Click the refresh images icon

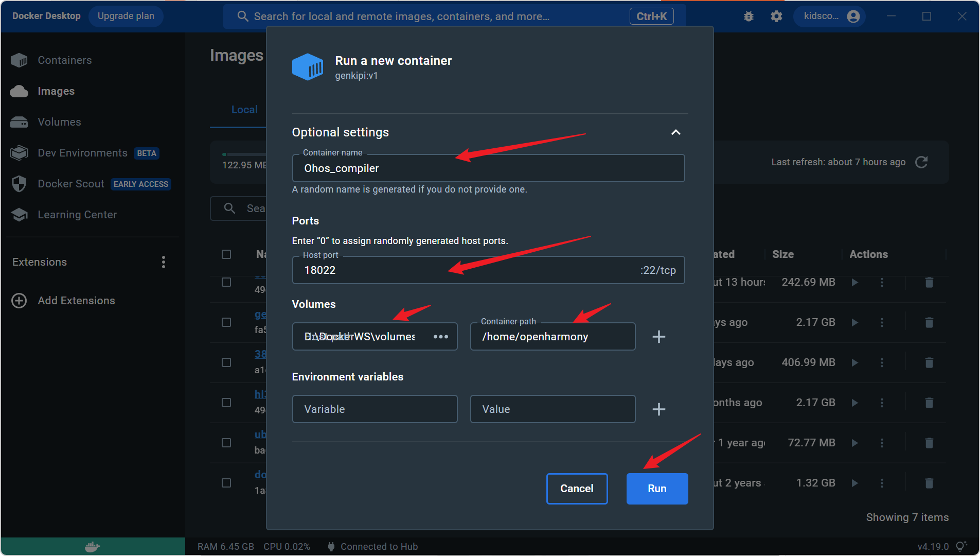click(921, 162)
